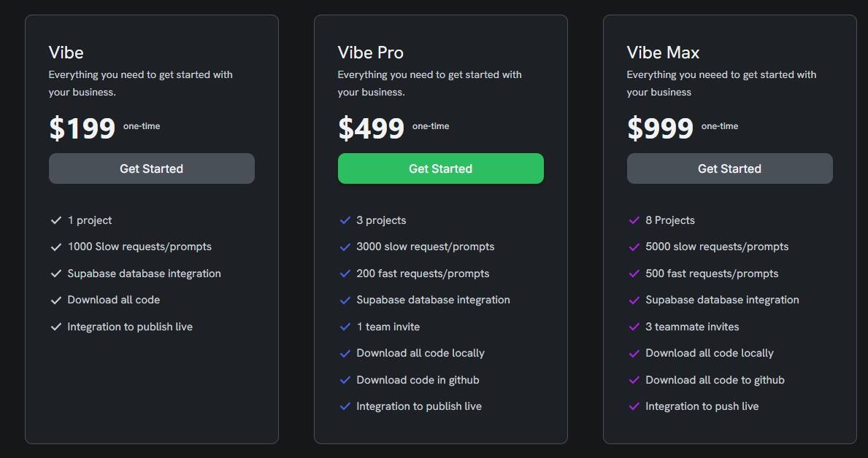The height and width of the screenshot is (458, 868).
Task: Click the checkmark beside '200 fast requests/prompts'
Action: click(x=345, y=273)
